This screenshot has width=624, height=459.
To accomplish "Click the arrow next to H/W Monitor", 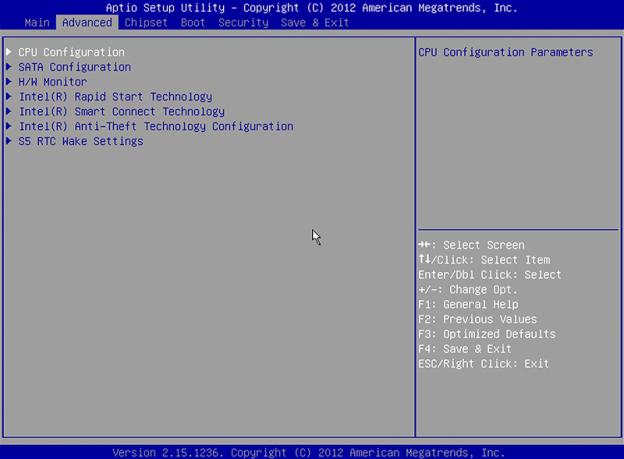I will point(9,82).
